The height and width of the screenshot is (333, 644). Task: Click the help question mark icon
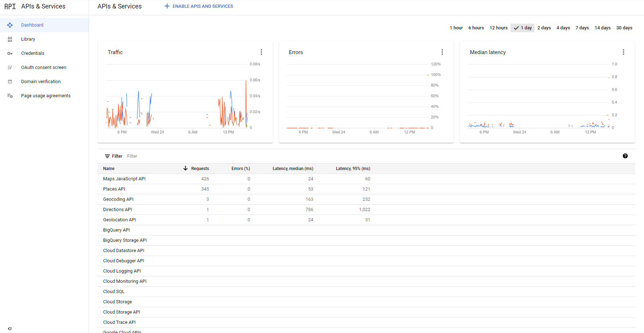(x=625, y=156)
